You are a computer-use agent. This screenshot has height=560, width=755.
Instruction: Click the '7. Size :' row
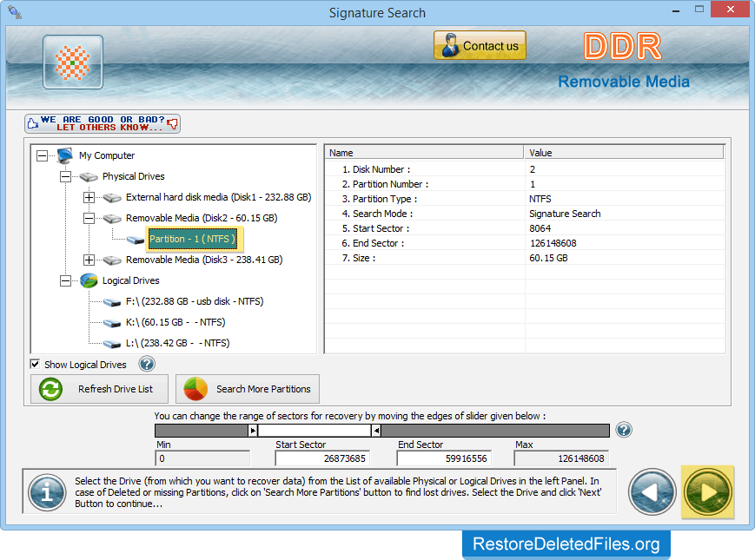(x=525, y=258)
